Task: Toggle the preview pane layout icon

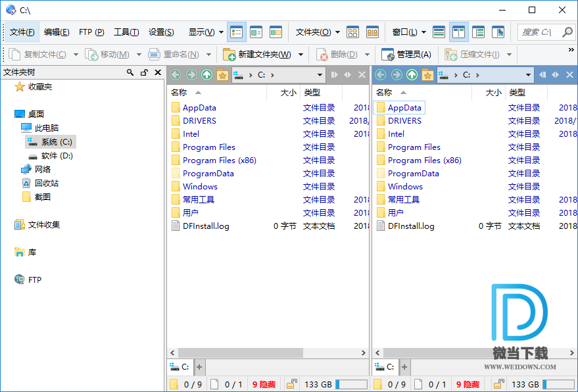Action: coord(498,32)
